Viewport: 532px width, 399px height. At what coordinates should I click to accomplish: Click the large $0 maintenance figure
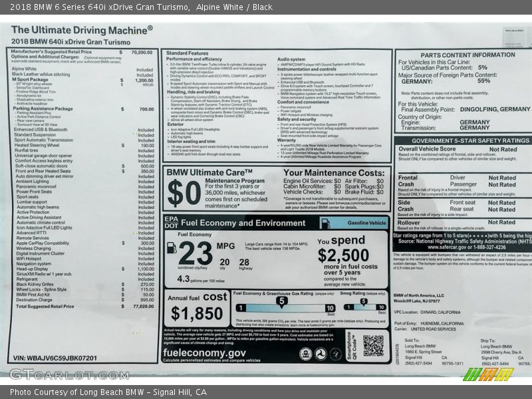(184, 193)
